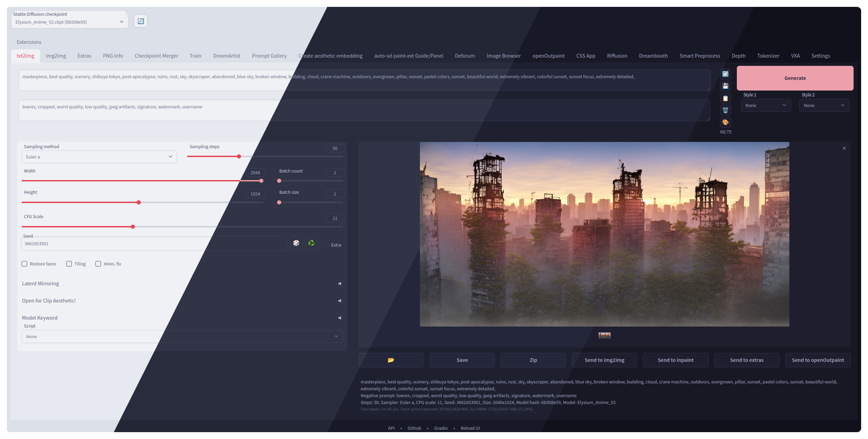This screenshot has height=439, width=868.
Task: Click the Send to img2img button
Action: click(604, 359)
